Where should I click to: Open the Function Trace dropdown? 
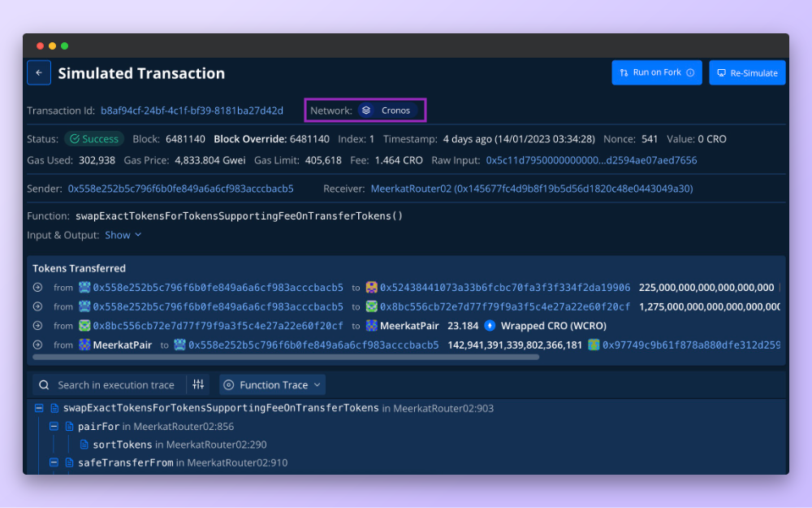[x=272, y=385]
